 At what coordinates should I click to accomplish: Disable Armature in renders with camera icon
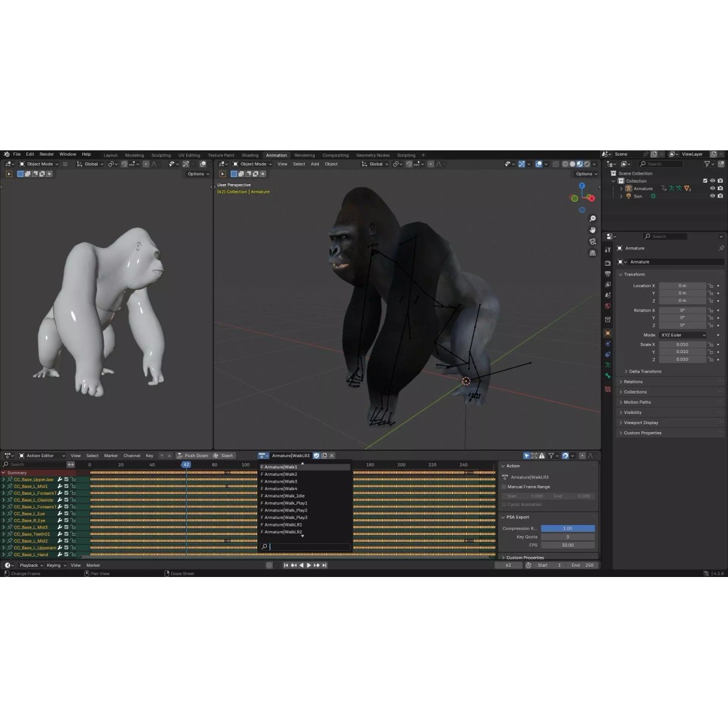click(720, 189)
